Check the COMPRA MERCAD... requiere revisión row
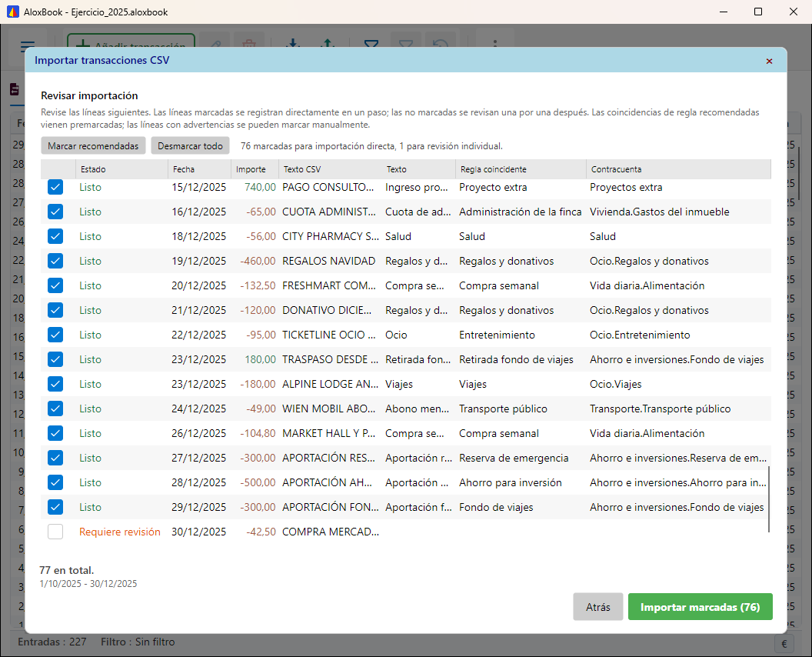 coord(55,532)
